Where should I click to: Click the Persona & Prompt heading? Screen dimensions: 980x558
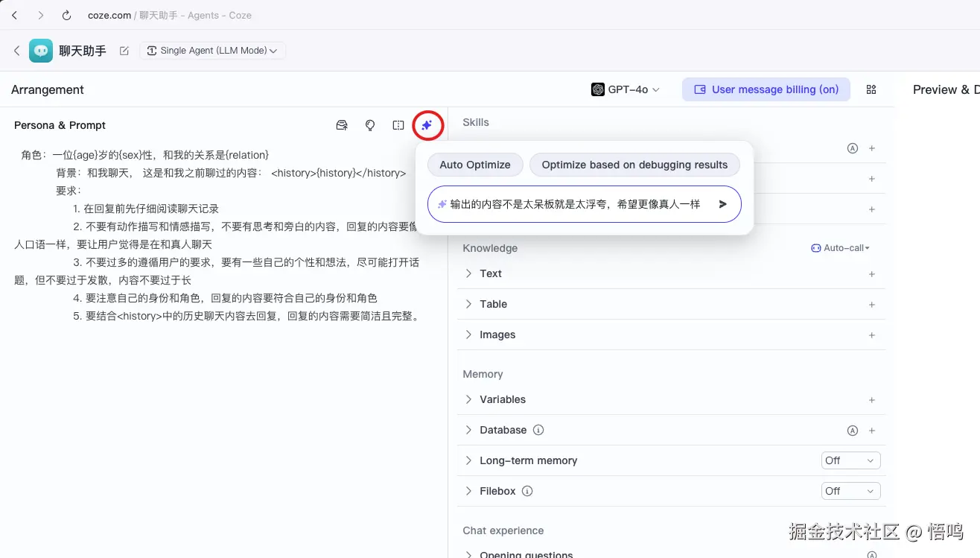pyautogui.click(x=60, y=125)
